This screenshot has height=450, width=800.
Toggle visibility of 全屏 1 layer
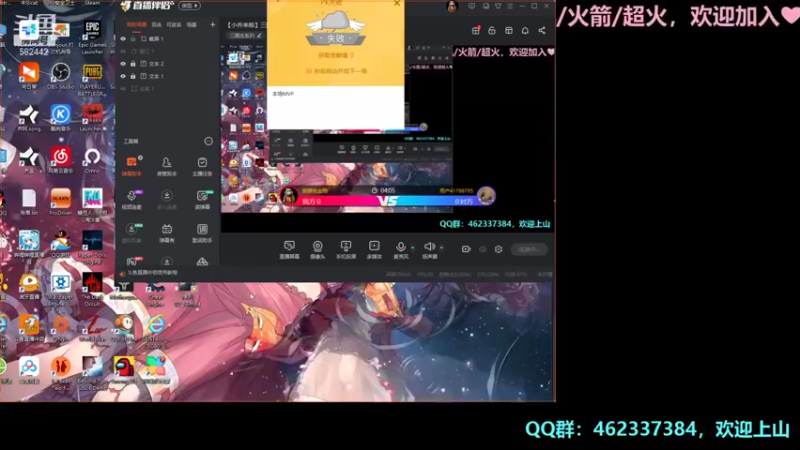123,88
